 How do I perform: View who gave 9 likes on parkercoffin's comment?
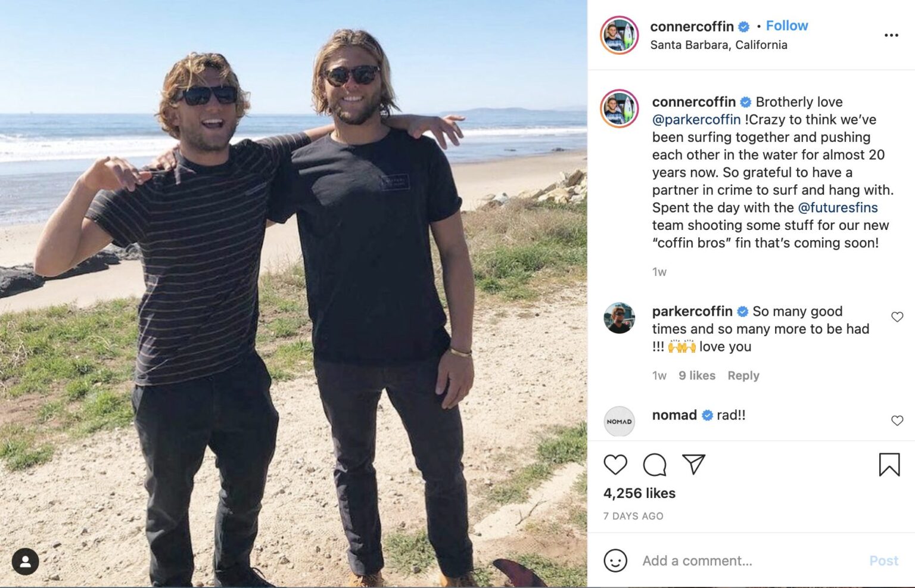pos(696,375)
